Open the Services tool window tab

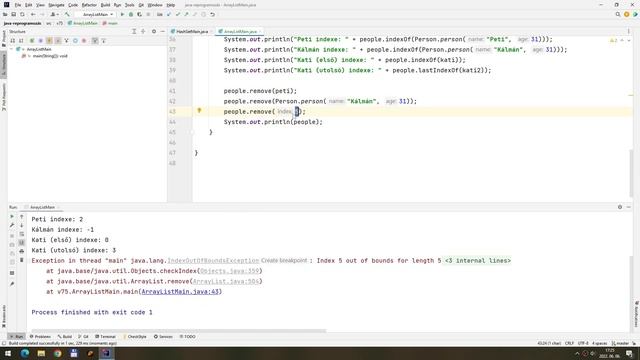163,337
